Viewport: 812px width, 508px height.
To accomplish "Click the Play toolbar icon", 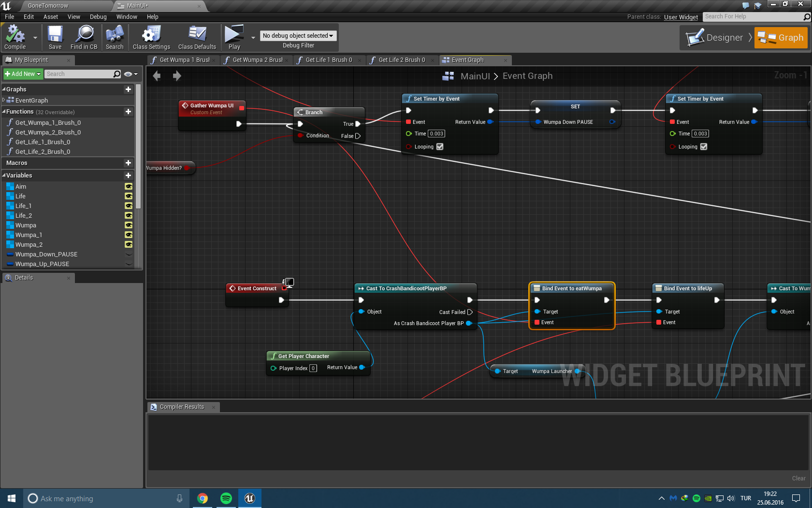I will [234, 37].
